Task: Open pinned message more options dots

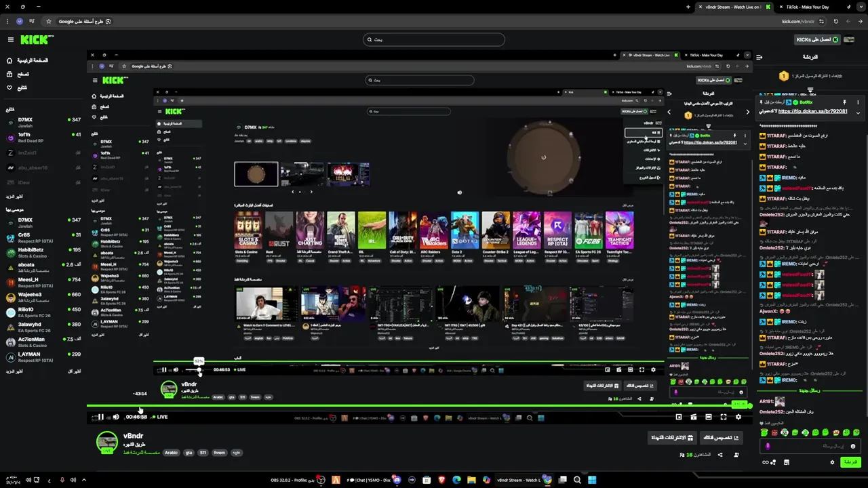Action: click(858, 102)
